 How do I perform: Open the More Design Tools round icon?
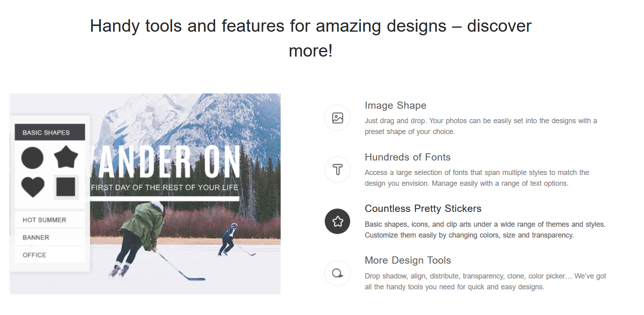337,273
